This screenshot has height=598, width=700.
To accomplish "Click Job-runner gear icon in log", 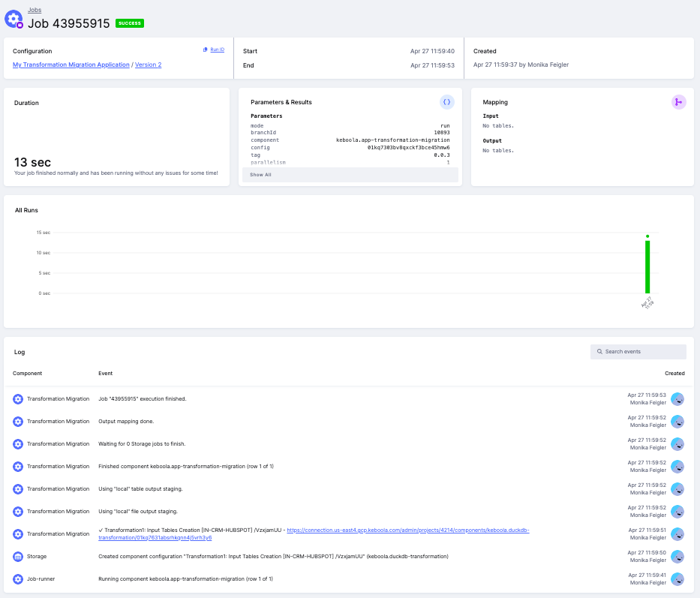I will click(18, 578).
